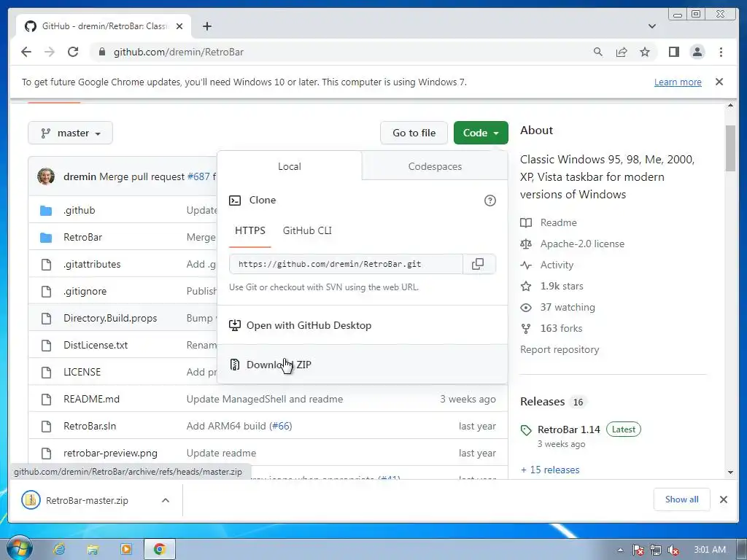
Task: Launch Internet Explorer from the taskbar
Action: pos(59,550)
